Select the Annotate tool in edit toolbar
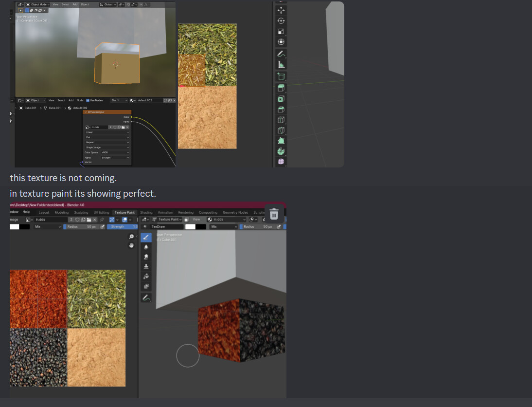The height and width of the screenshot is (407, 532). (x=281, y=54)
